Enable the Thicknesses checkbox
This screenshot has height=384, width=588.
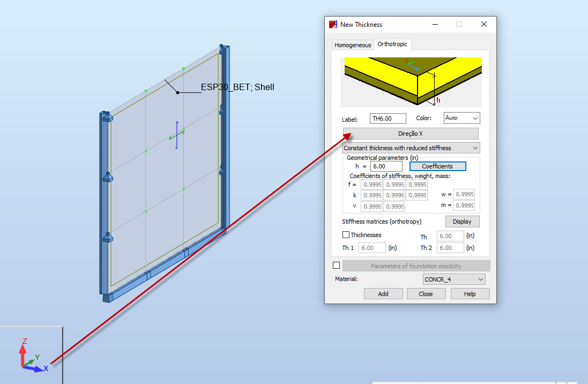(346, 234)
